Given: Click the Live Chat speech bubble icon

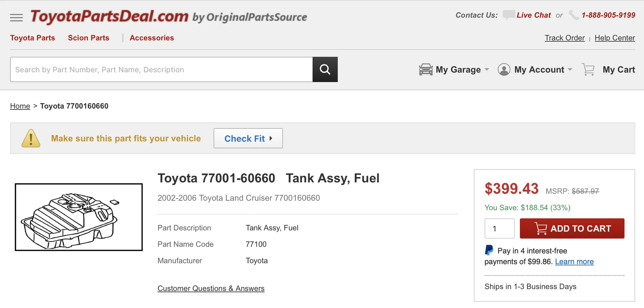Looking at the screenshot, I should click(509, 15).
